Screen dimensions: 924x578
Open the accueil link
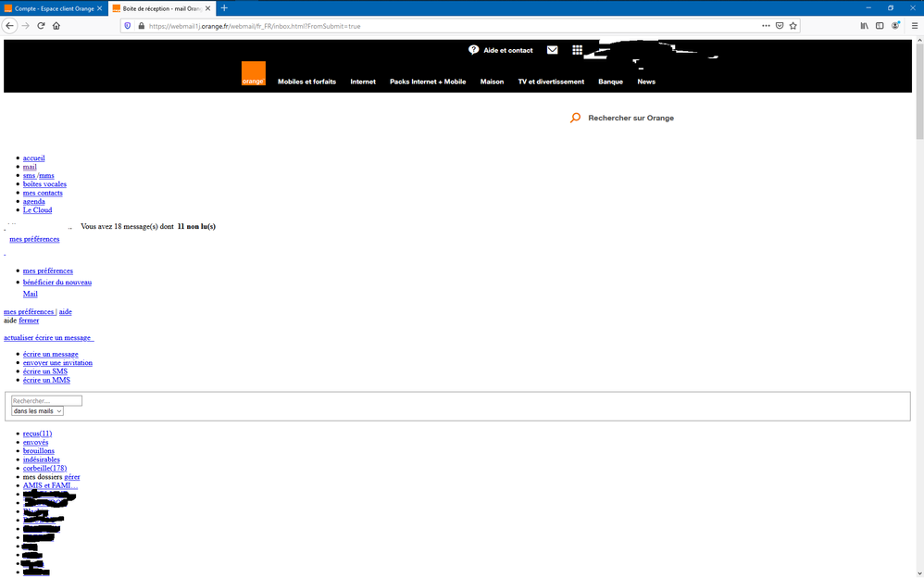point(34,158)
